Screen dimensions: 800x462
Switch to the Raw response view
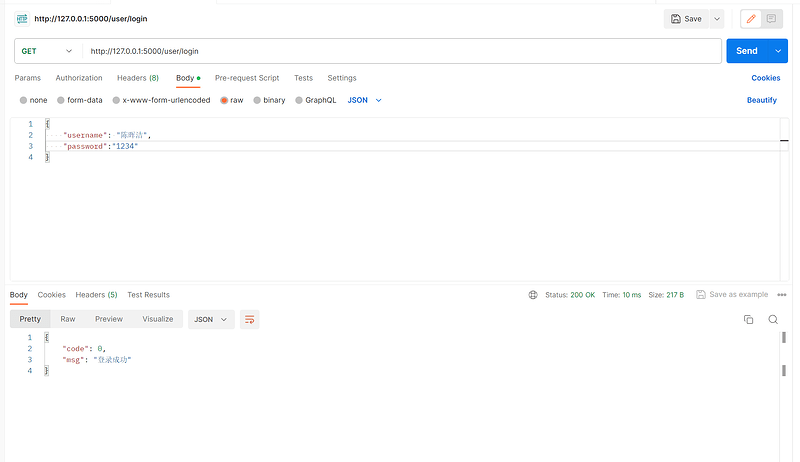[x=68, y=319]
